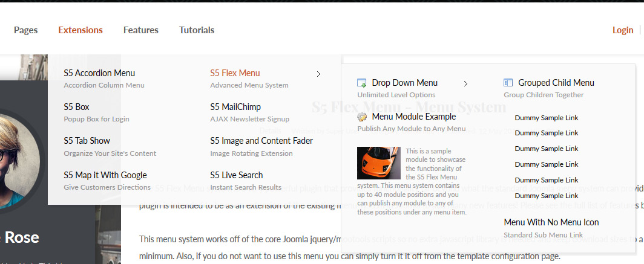
Task: Open Drop Down Menu entry
Action: [x=404, y=83]
